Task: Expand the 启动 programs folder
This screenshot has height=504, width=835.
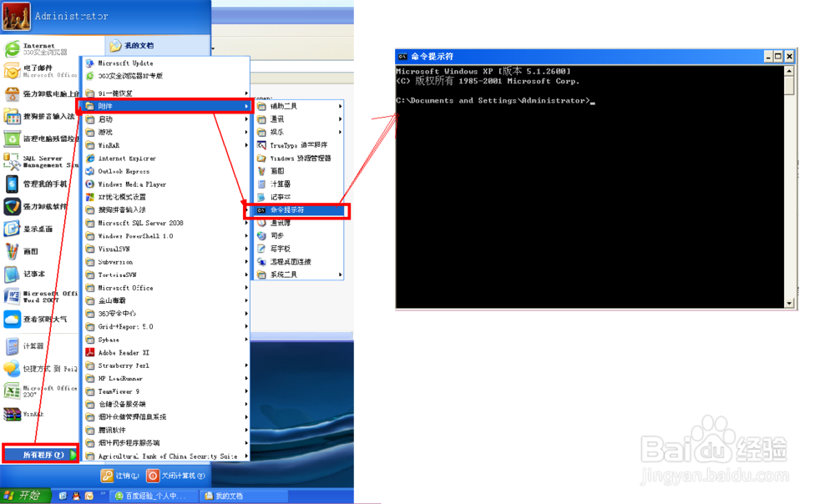Action: pyautogui.click(x=167, y=119)
